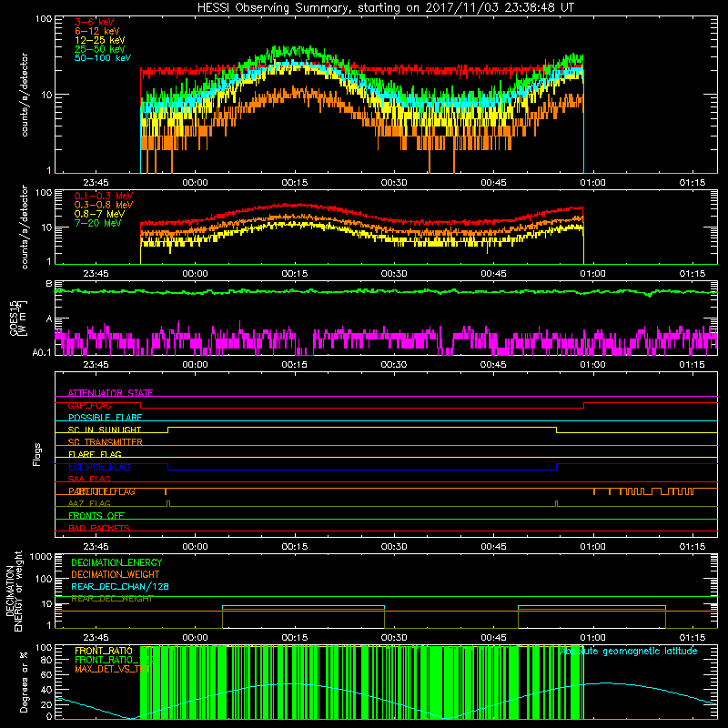
Task: Click the vertical Flags axis title
Action: click(36, 454)
